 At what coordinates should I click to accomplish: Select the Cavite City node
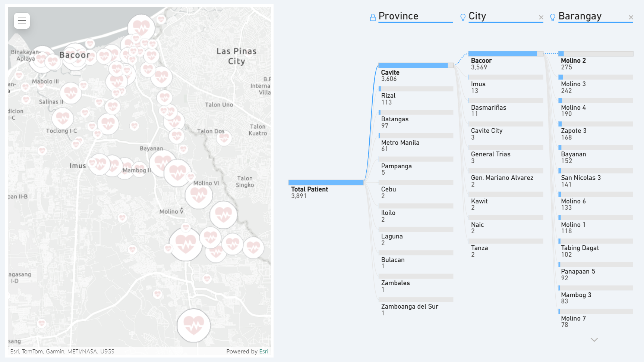point(506,131)
